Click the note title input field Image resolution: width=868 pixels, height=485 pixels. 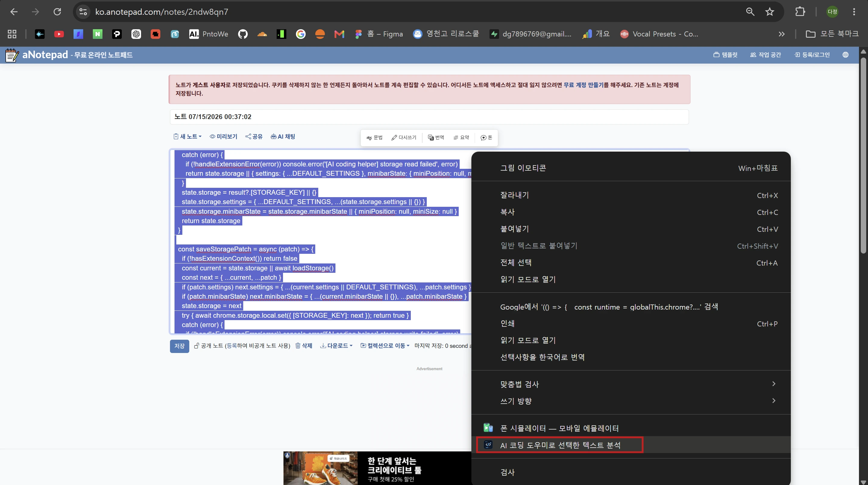[429, 117]
